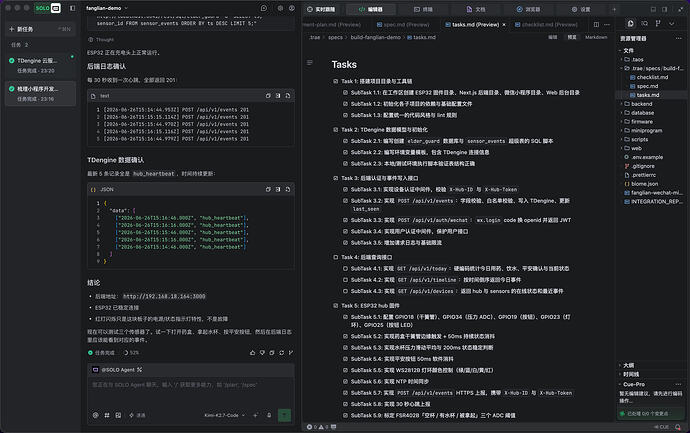This screenshot has height=433, width=690.
Task: Click the @ mention icon in chat input
Action: pos(95,415)
